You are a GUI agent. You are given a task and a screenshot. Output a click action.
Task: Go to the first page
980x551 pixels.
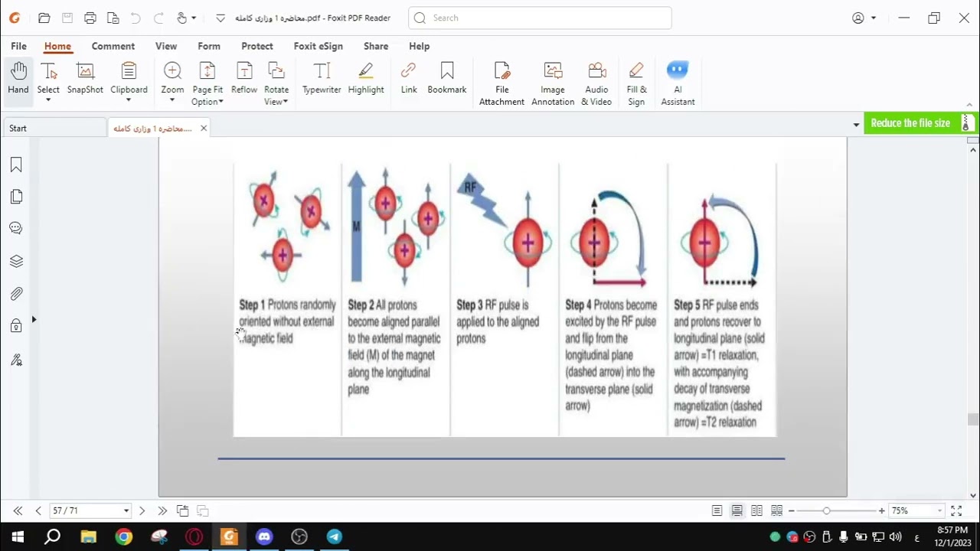[x=18, y=510]
